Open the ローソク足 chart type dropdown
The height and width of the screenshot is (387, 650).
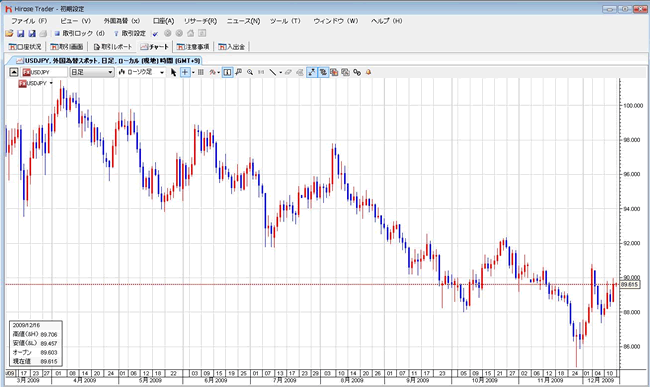pyautogui.click(x=141, y=72)
